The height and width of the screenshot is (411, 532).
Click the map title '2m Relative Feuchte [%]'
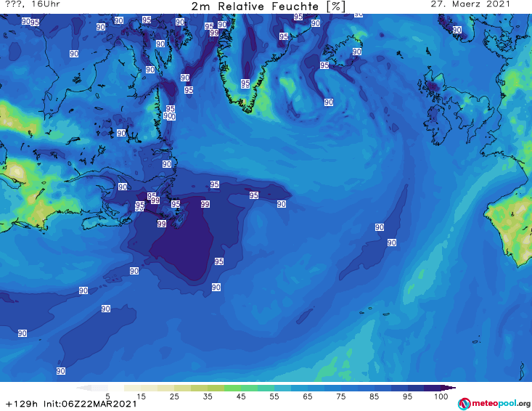pos(268,7)
